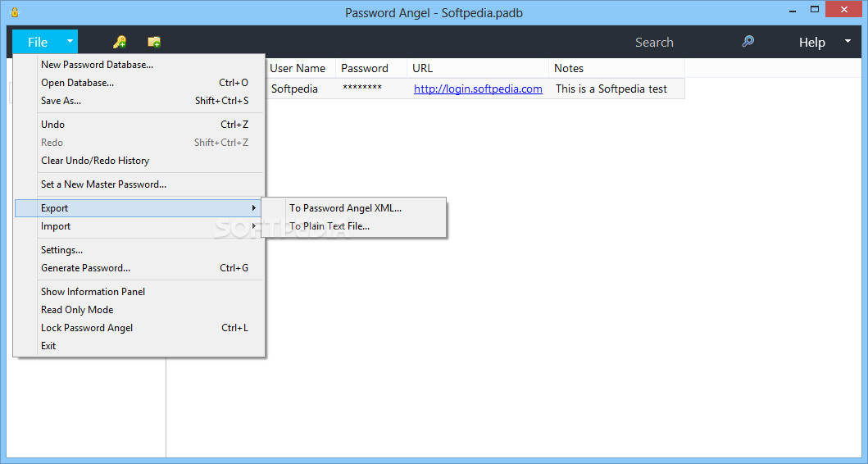Click the Export menu entry
The height and width of the screenshot is (464, 868).
pos(139,208)
